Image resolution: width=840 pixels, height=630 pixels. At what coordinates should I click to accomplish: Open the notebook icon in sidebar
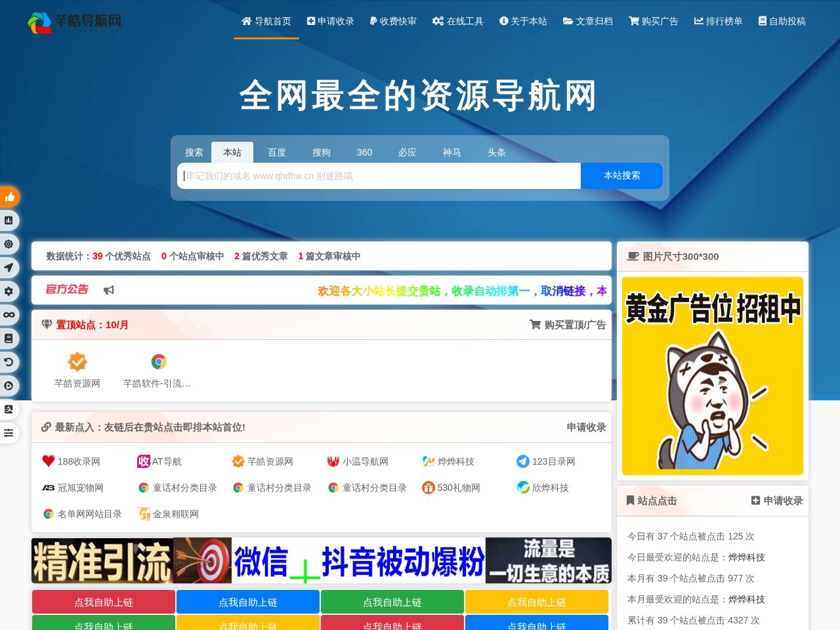click(x=9, y=338)
